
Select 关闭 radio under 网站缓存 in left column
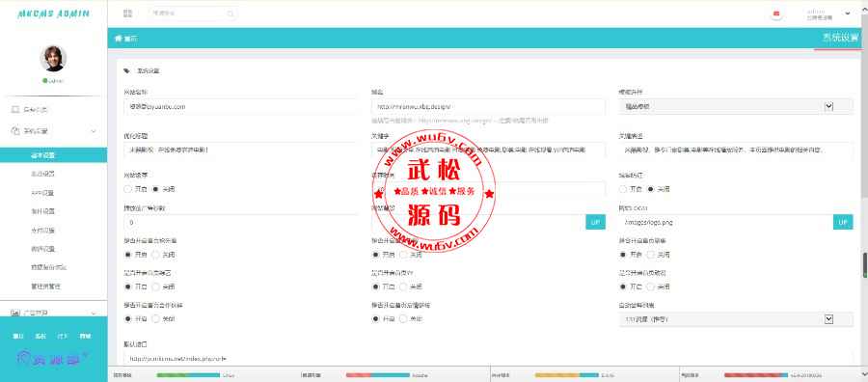(x=155, y=189)
